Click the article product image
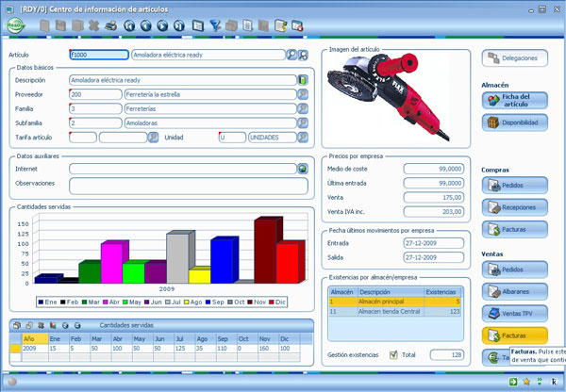 pos(389,97)
